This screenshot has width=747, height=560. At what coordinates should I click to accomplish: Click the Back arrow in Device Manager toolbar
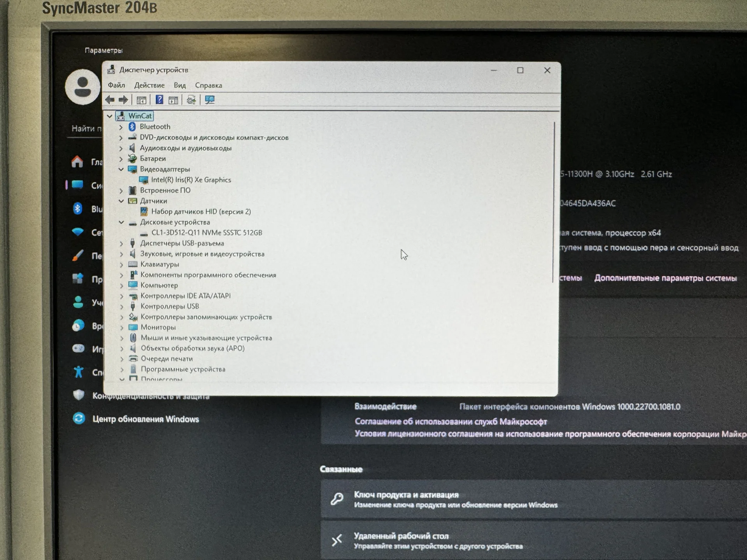[x=110, y=100]
